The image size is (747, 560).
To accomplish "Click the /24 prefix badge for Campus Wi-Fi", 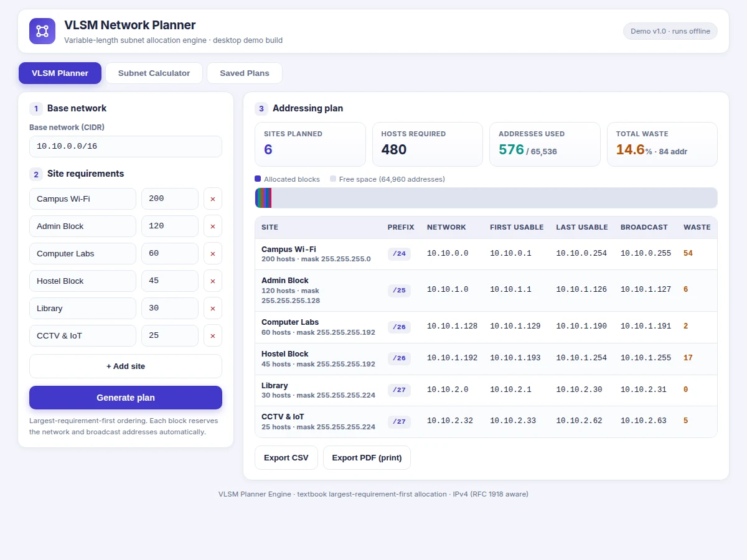I will (399, 254).
